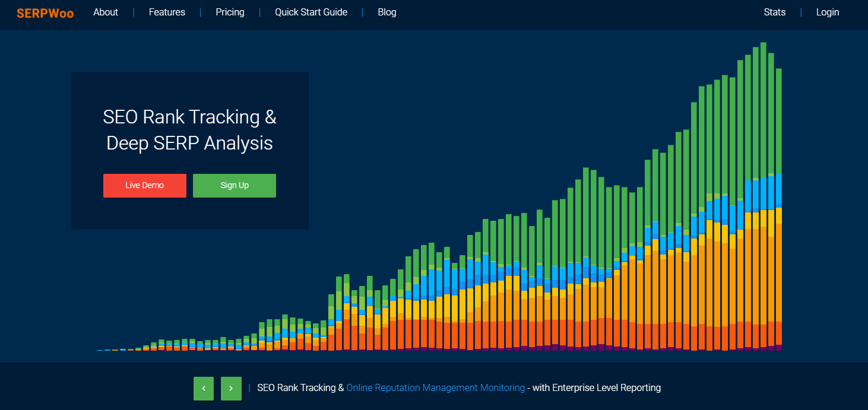Visit the Blog link
Screen dimensions: 868x410
coord(387,12)
